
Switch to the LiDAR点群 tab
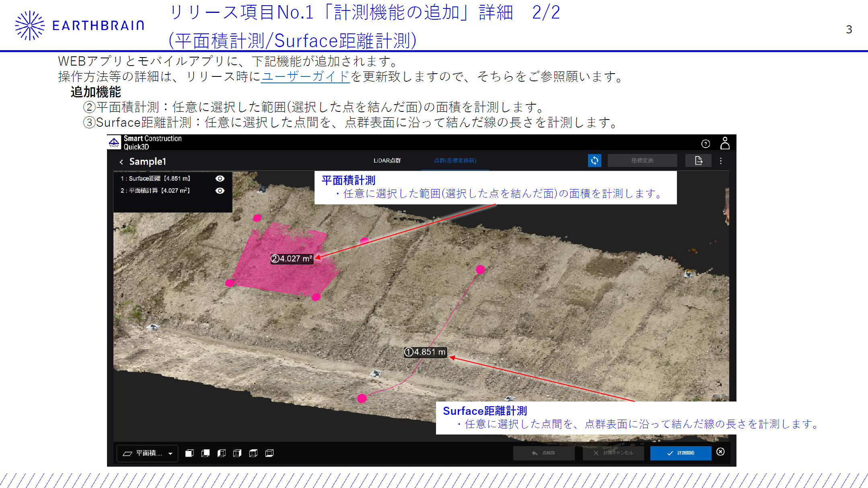coord(387,161)
